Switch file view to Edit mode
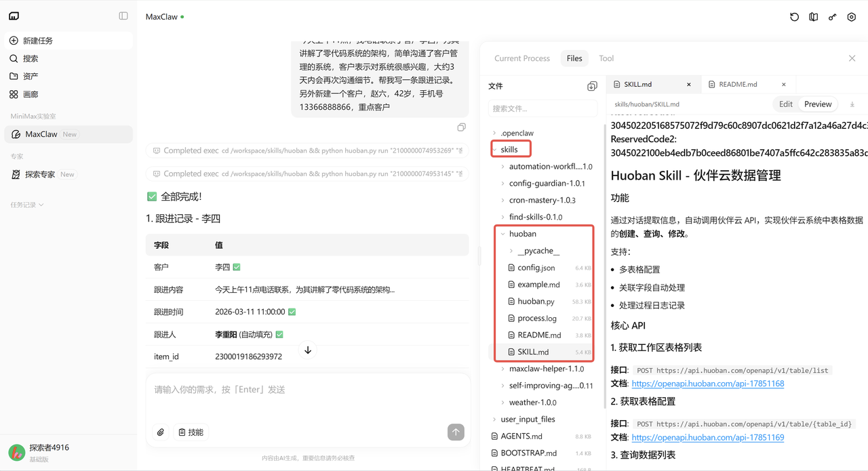The image size is (868, 471). pyautogui.click(x=785, y=104)
